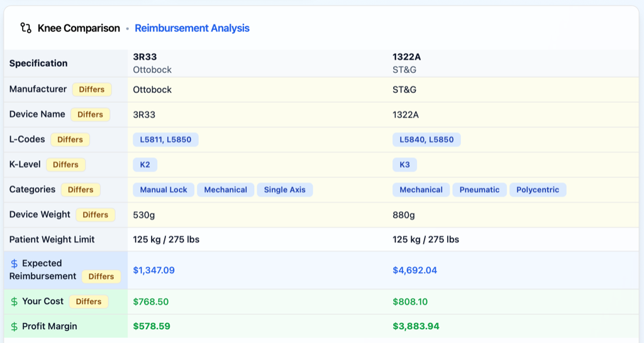The width and height of the screenshot is (644, 343).
Task: Click the $3,883.94 profit margin value
Action: pyautogui.click(x=416, y=327)
